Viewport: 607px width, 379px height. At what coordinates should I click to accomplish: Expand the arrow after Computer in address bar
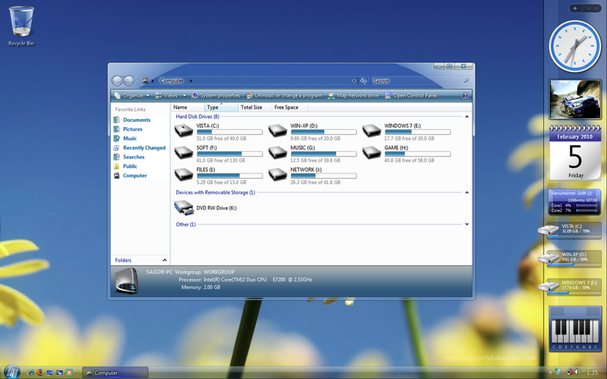(190, 81)
